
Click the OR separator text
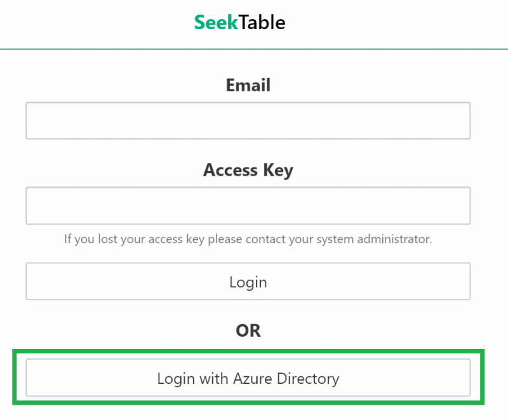[248, 331]
